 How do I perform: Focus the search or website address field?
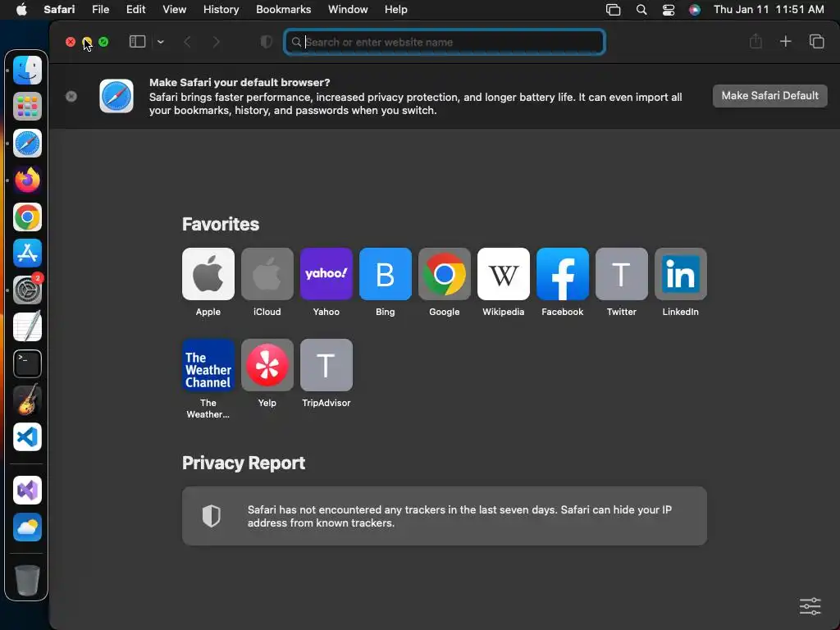[445, 42]
